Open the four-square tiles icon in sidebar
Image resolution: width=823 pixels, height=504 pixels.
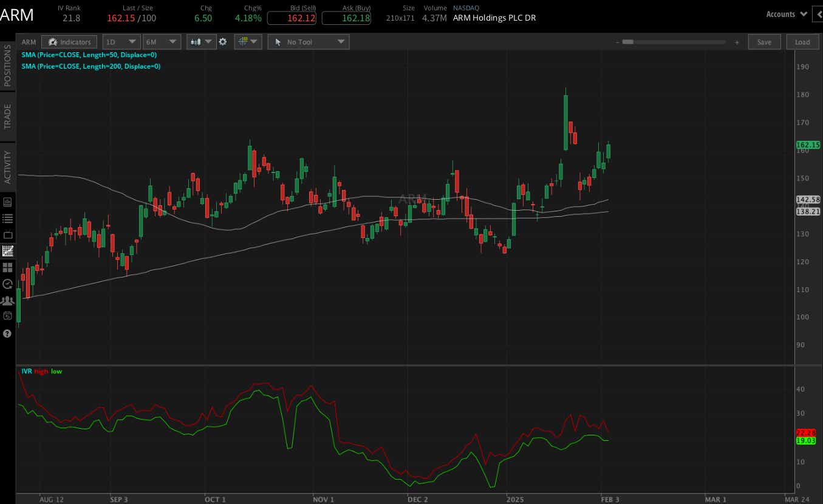coord(8,267)
